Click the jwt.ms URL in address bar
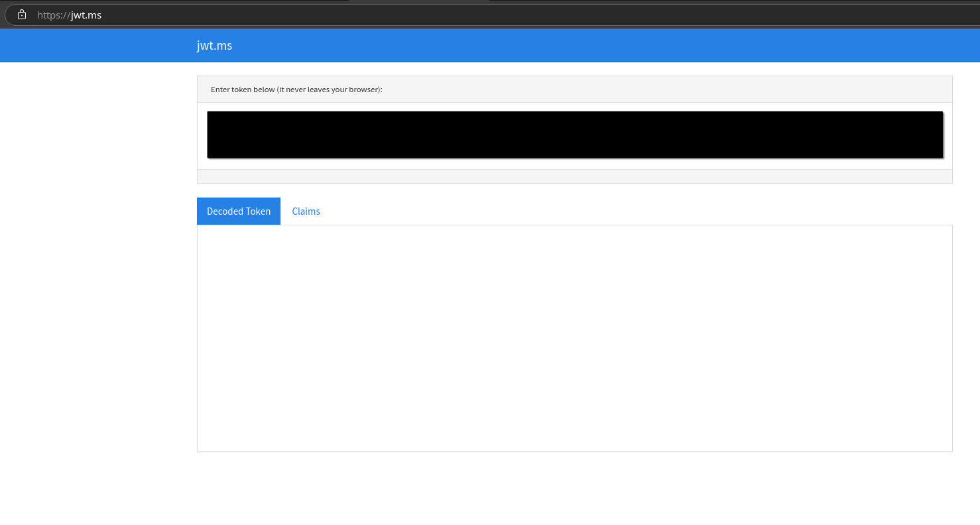980x525 pixels. pos(69,15)
